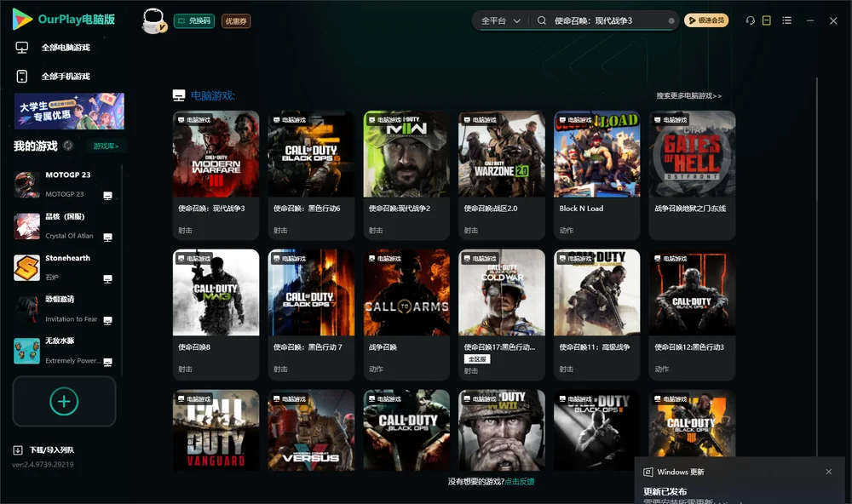Open the Windows 更新 notification header
The width and height of the screenshot is (852, 504).
(674, 472)
